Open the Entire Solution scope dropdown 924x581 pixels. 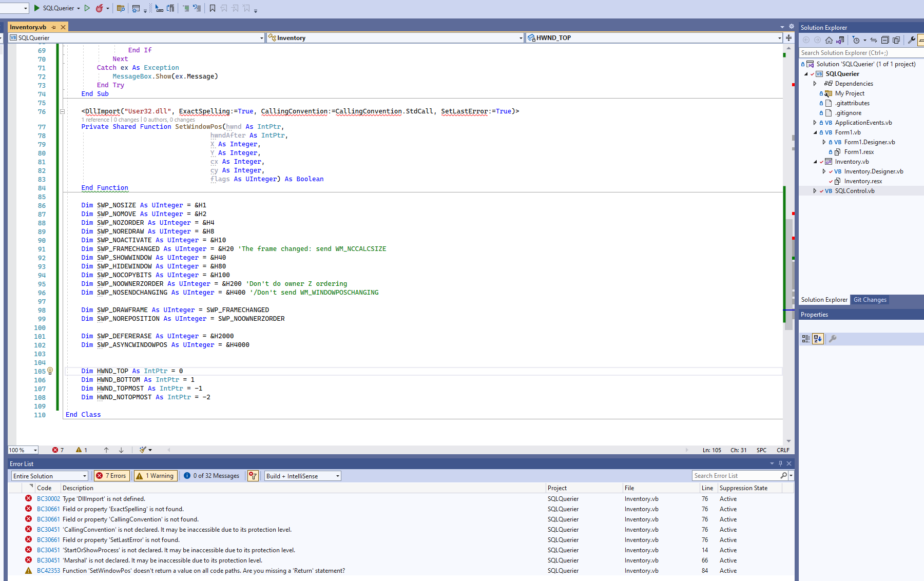tap(49, 476)
